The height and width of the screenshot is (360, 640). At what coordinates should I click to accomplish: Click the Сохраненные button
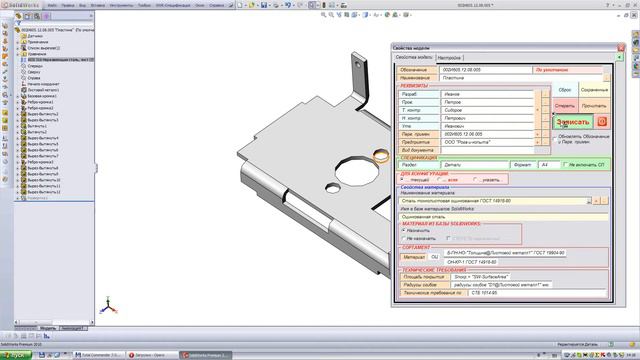pyautogui.click(x=594, y=90)
